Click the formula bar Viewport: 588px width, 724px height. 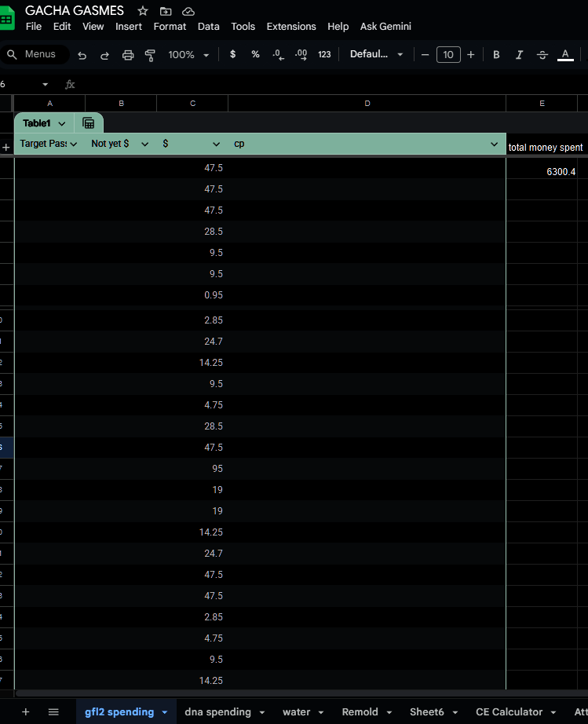[x=332, y=85]
